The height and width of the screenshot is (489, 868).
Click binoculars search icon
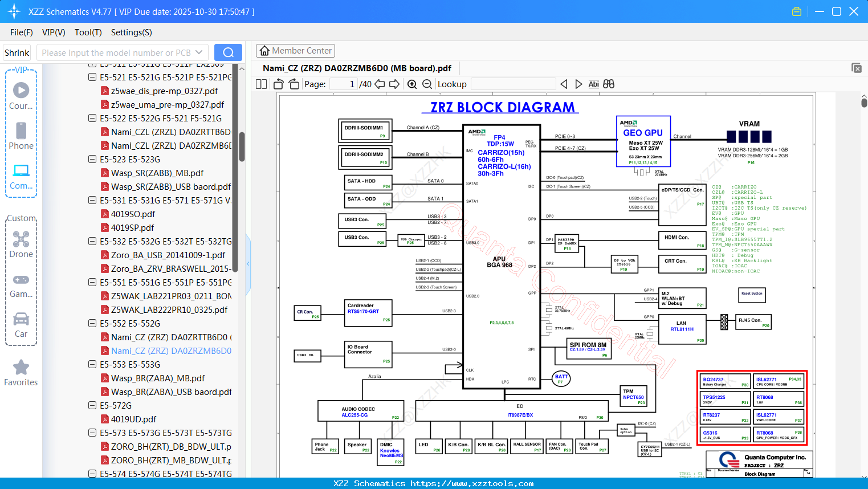[x=609, y=84]
